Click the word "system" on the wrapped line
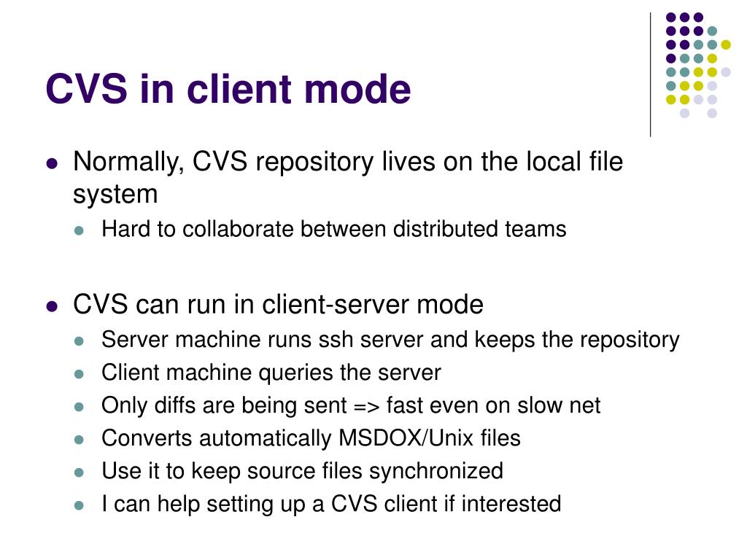 (115, 195)
